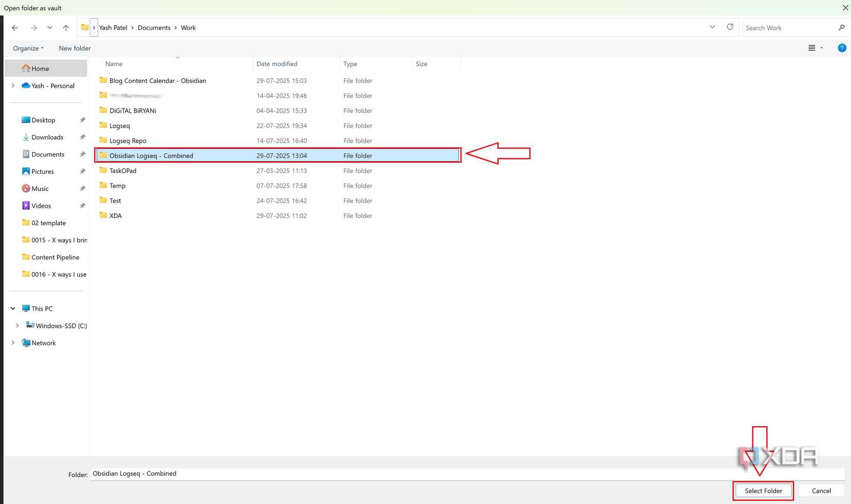Dismiss the dialog with Cancel

click(821, 491)
